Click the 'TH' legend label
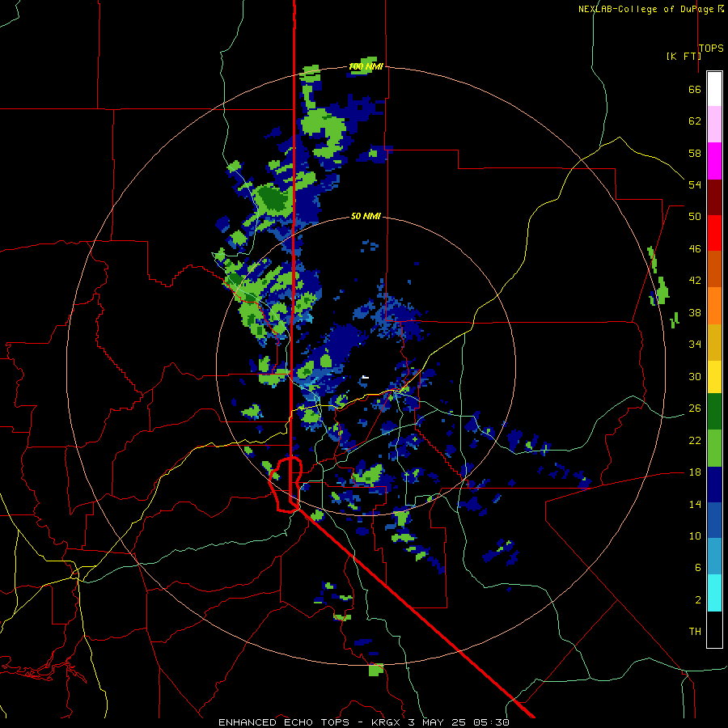This screenshot has width=728, height=728. tap(695, 632)
